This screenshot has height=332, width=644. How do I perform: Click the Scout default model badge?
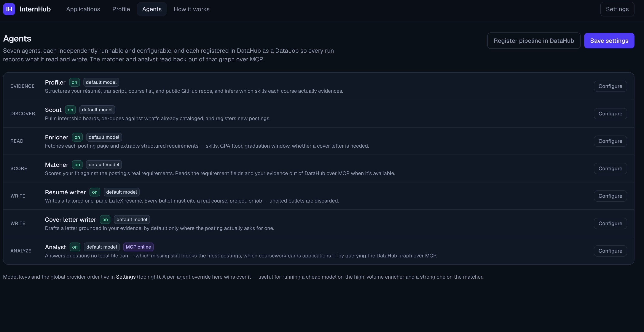[97, 110]
